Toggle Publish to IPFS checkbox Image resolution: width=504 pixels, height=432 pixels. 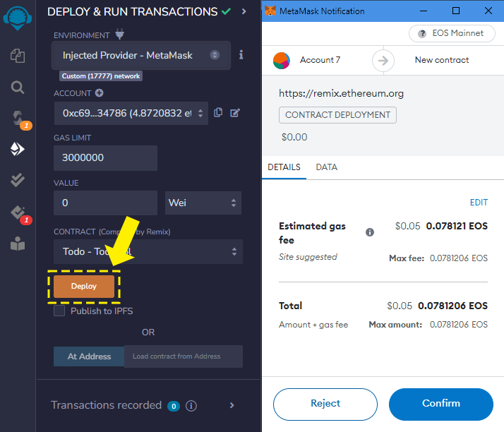tap(59, 311)
